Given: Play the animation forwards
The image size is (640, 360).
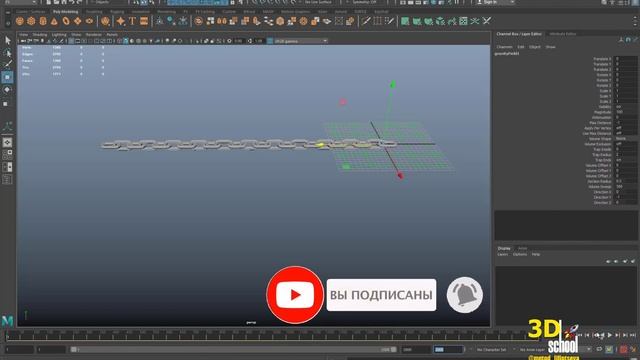Looking at the screenshot, I should coord(610,335).
